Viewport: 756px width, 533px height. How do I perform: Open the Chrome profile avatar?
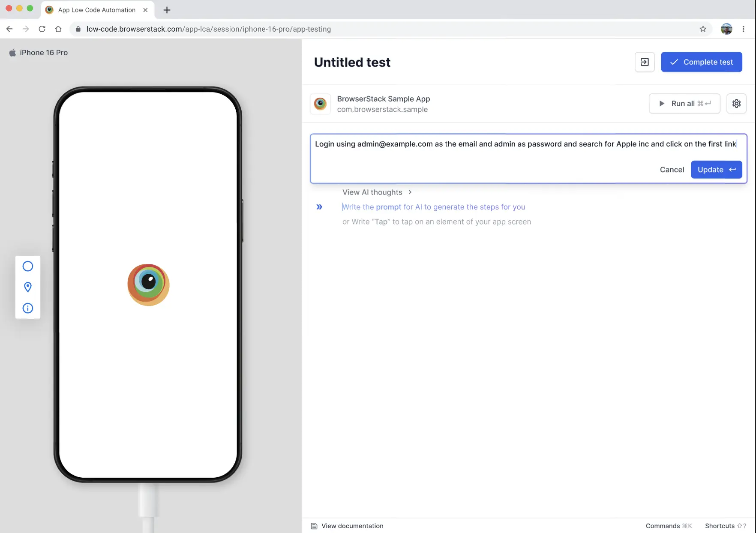pos(726,29)
